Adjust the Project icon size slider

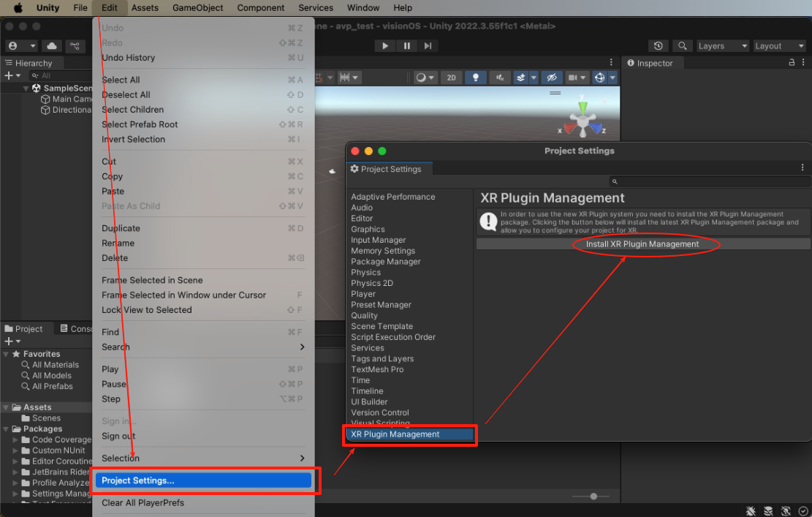591,497
